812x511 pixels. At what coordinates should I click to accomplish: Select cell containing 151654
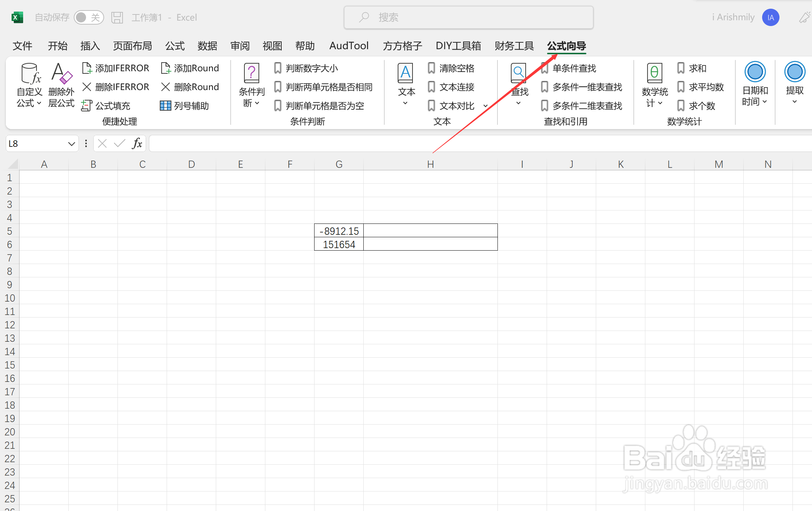339,244
